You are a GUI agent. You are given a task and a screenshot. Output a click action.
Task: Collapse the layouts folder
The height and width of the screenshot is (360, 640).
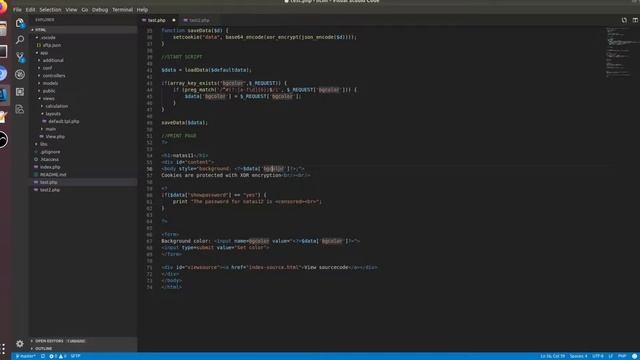(x=53, y=114)
